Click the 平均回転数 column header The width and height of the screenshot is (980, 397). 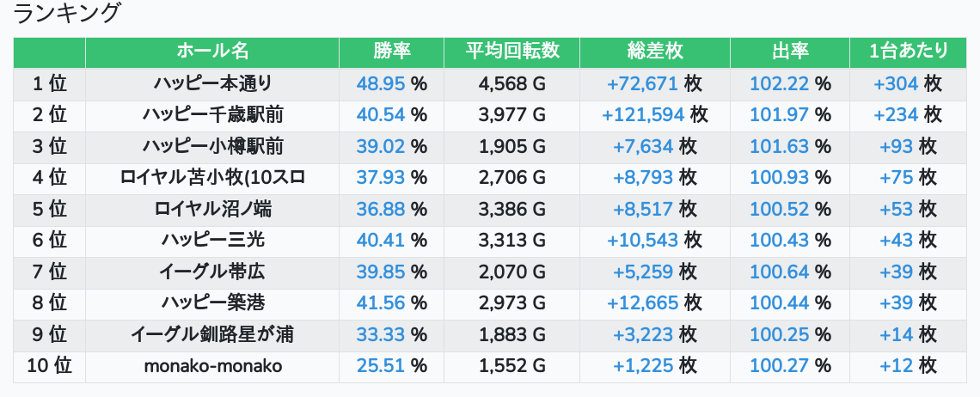511,51
